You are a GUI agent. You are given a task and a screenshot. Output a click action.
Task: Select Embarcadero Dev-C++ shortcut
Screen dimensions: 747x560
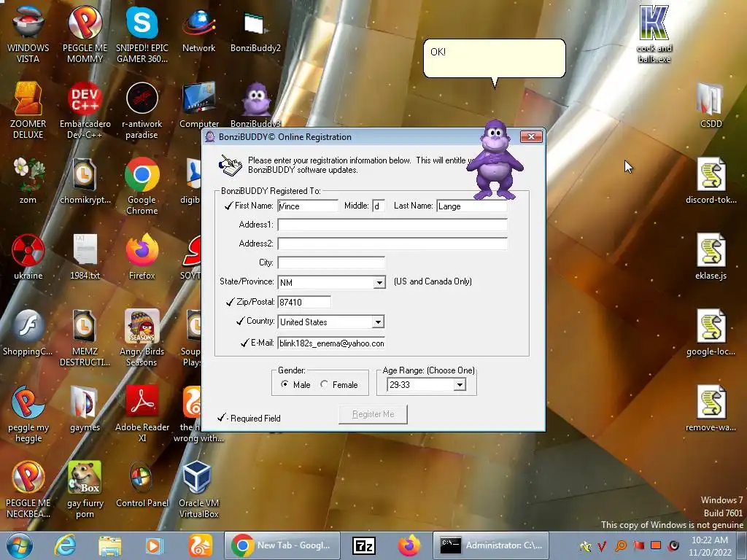click(x=85, y=109)
